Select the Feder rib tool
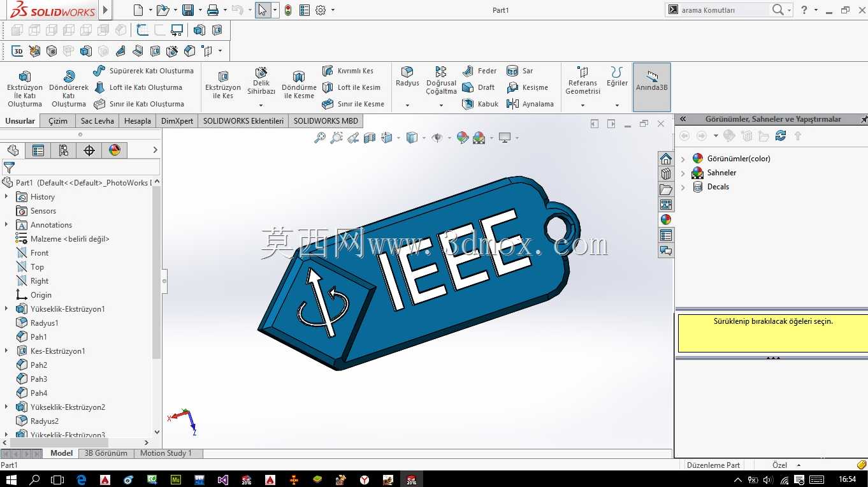Image resolution: width=868 pixels, height=487 pixels. coord(480,71)
